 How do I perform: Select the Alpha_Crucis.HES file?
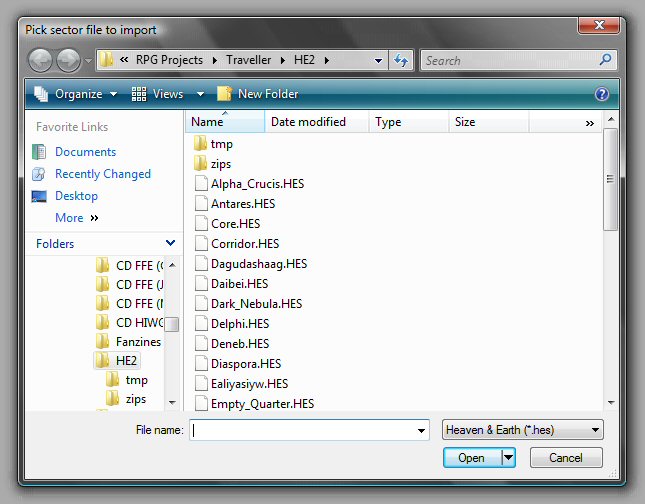(257, 184)
